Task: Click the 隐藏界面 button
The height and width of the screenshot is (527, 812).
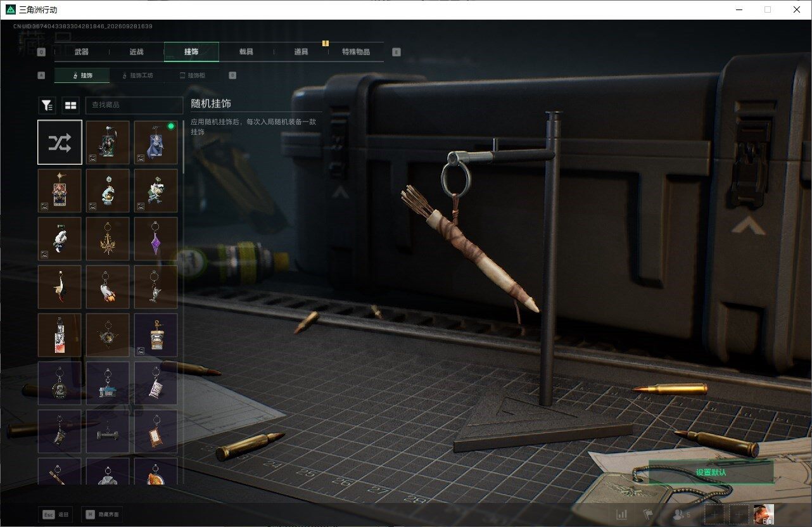Action: (103, 514)
